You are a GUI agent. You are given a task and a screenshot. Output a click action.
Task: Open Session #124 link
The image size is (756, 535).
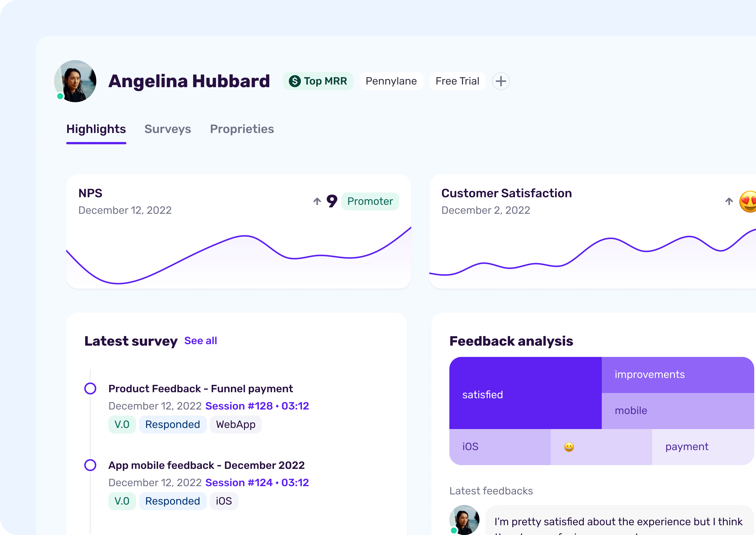coord(257,483)
